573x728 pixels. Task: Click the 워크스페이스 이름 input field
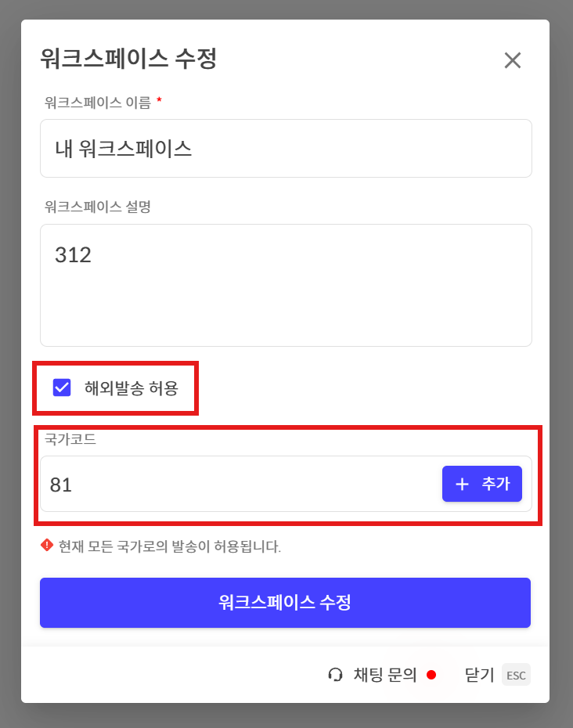pyautogui.click(x=286, y=149)
